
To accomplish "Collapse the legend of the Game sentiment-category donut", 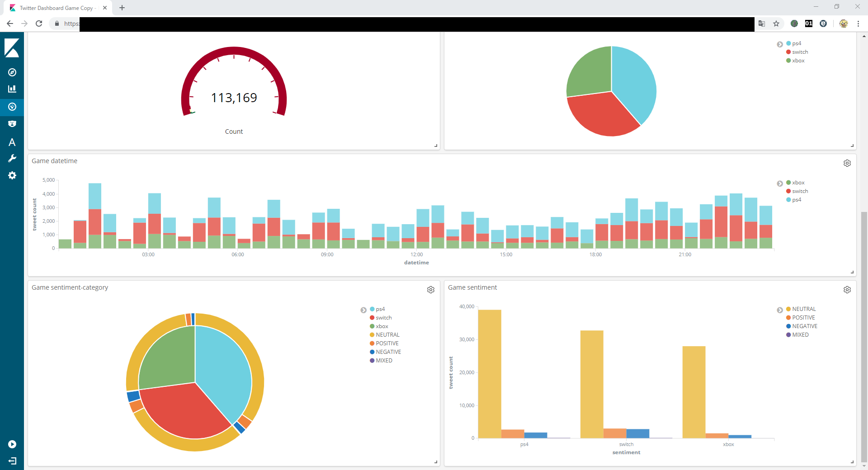I will tap(363, 310).
